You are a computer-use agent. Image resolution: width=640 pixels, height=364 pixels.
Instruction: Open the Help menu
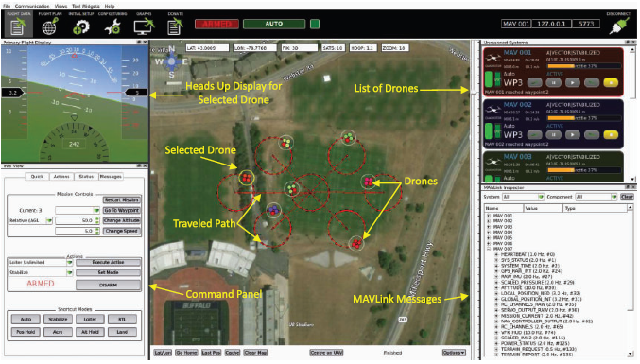click(x=110, y=6)
